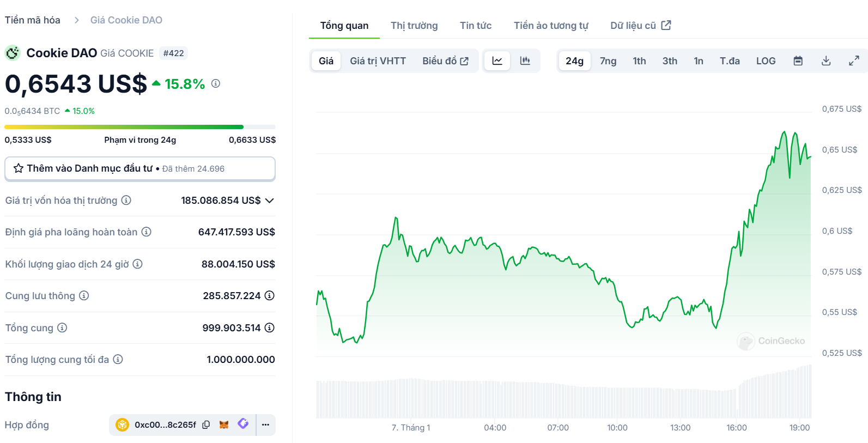This screenshot has width=868, height=443.
Task: Show info for Tổng lượng cung tối đa
Action: pos(118,359)
